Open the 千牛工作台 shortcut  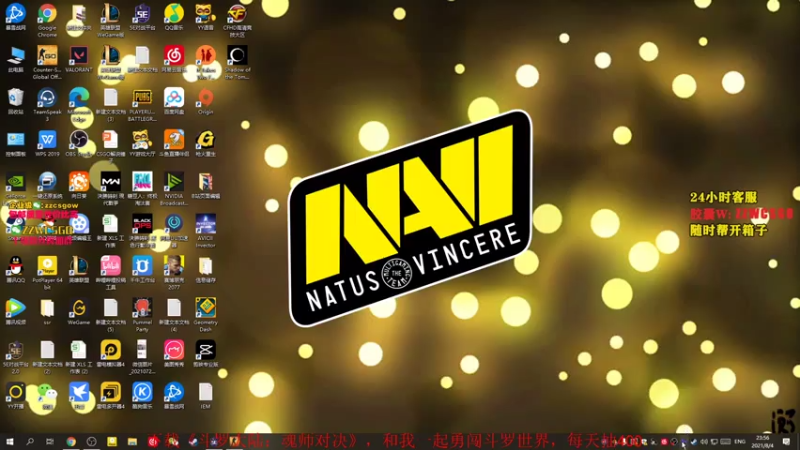142,269
